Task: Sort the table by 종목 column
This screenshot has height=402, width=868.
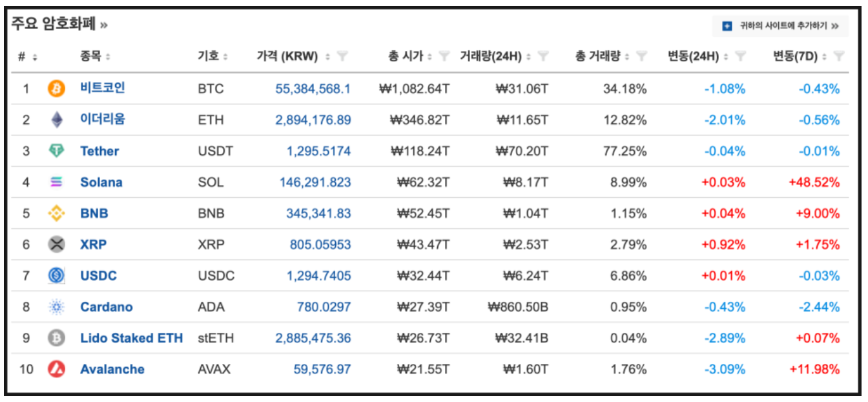Action: pyautogui.click(x=108, y=57)
